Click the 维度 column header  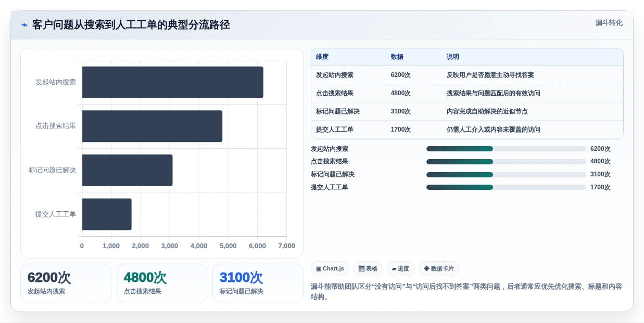tap(322, 57)
